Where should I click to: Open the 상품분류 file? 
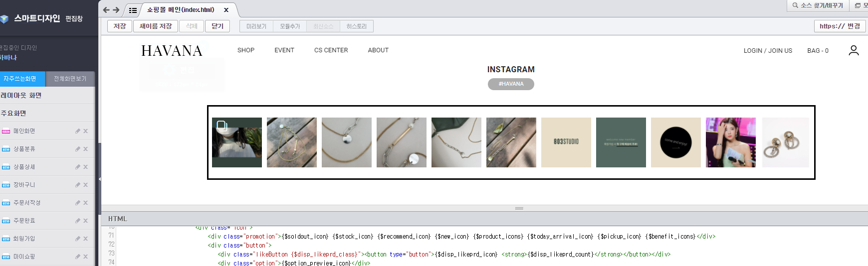[24, 149]
